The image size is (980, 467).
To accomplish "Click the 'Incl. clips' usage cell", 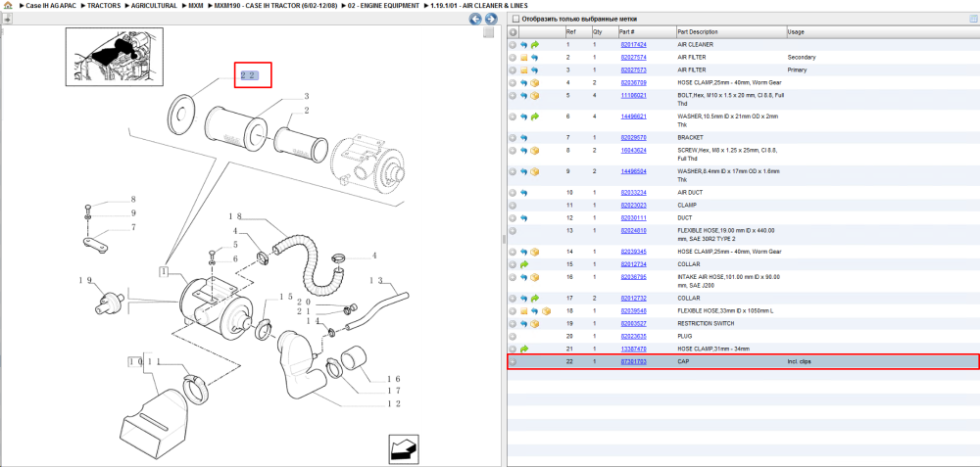I will pyautogui.click(x=800, y=361).
